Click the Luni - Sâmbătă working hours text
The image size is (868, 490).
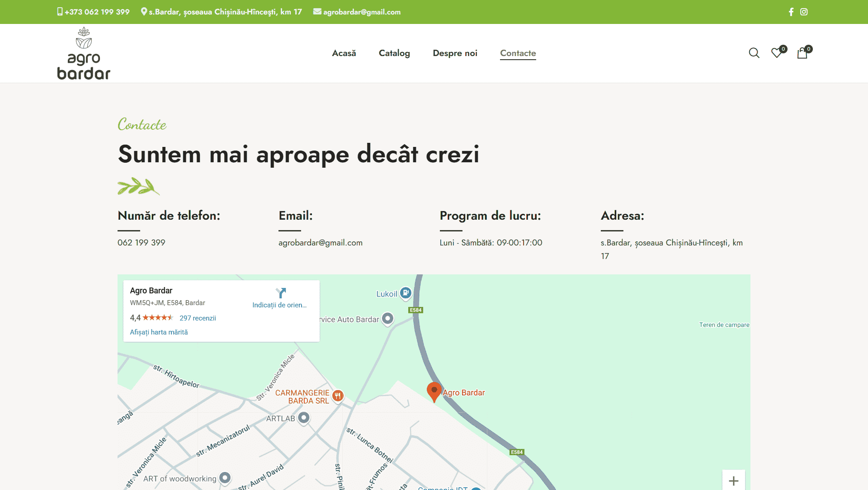click(491, 243)
